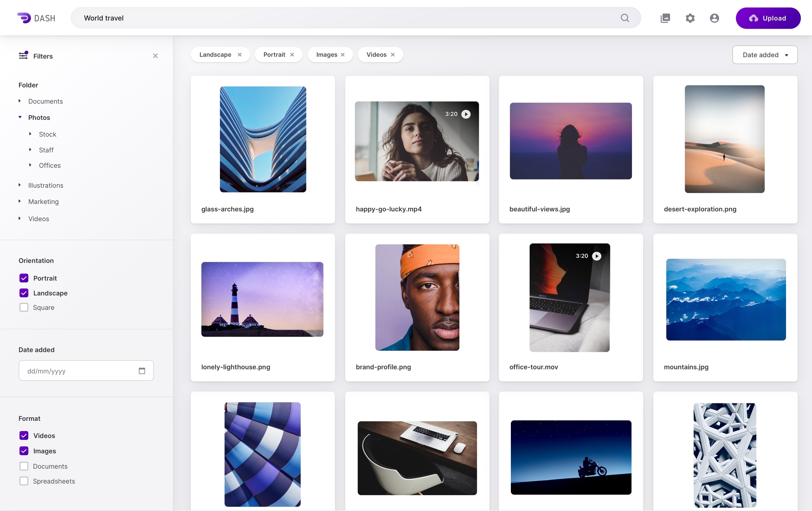Screen dimensions: 812x511
Task: Click the search icon in the toolbar
Action: coord(625,18)
